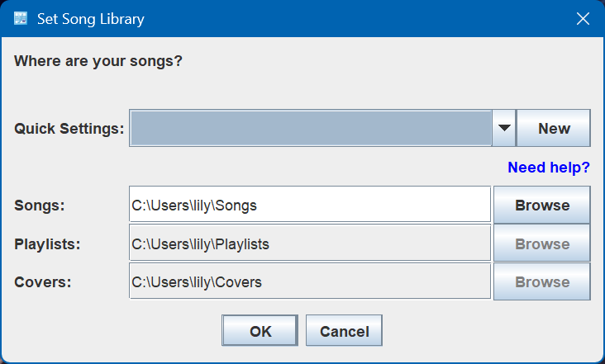Browse for the Songs folder

542,205
